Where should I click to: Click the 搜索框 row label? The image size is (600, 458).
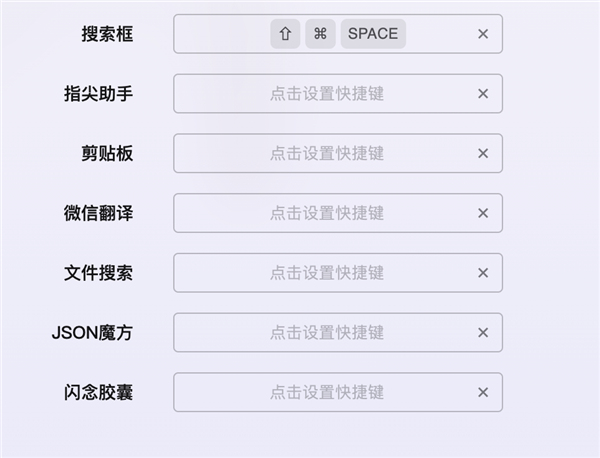pyautogui.click(x=107, y=34)
